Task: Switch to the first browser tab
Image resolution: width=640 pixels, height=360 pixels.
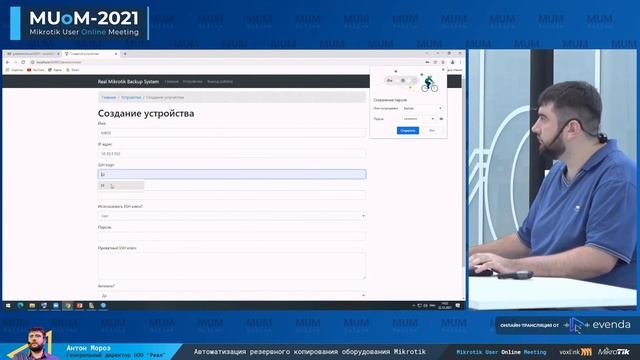Action: (x=33, y=54)
